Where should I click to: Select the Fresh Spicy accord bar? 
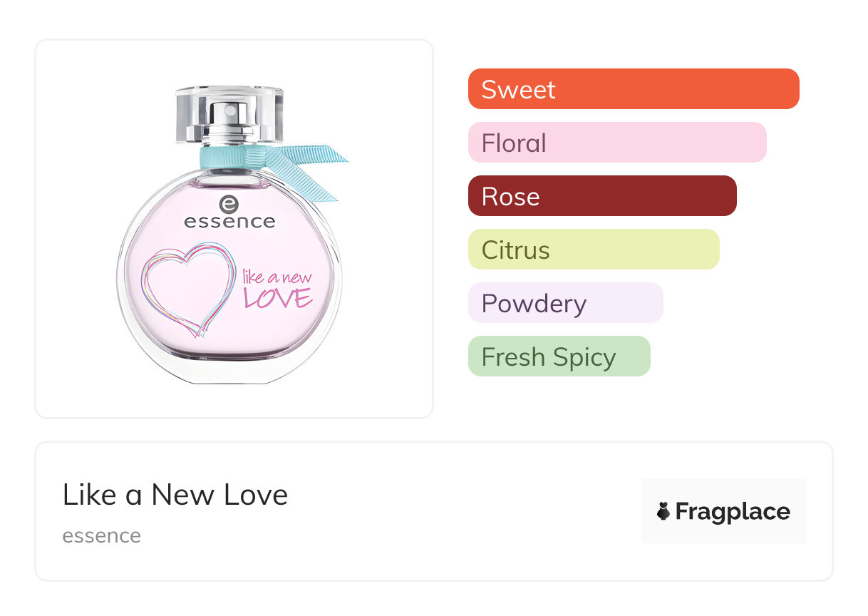(559, 356)
